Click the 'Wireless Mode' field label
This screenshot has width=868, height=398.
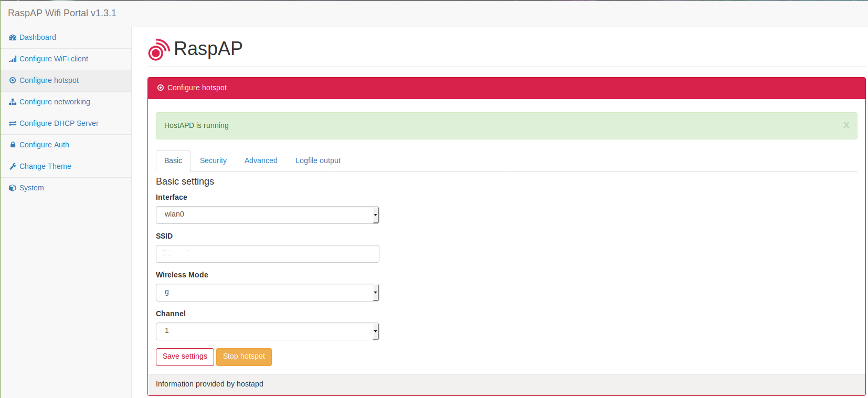click(182, 275)
